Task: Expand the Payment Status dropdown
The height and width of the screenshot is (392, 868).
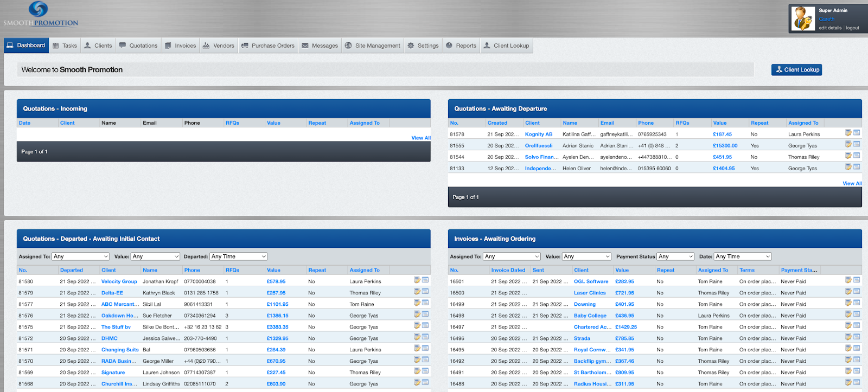Action: pos(675,256)
